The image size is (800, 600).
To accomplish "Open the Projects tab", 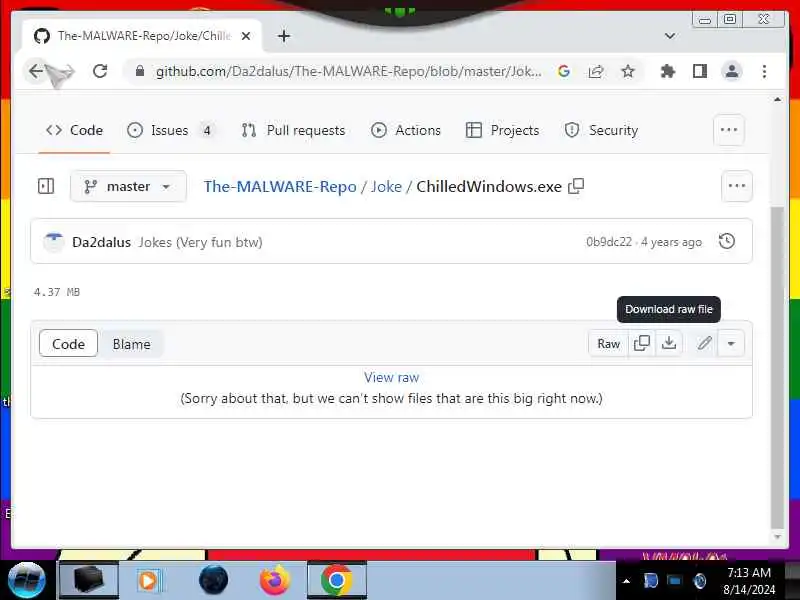I will click(x=502, y=131).
